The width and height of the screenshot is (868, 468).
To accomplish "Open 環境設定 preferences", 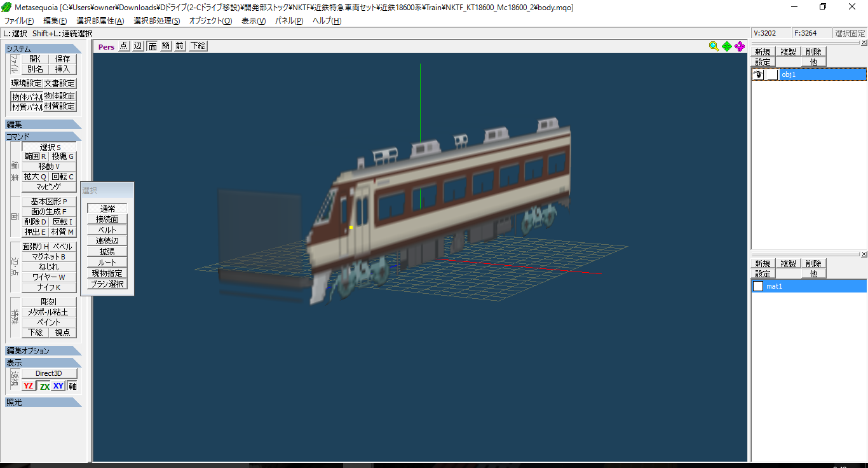I will tap(27, 83).
